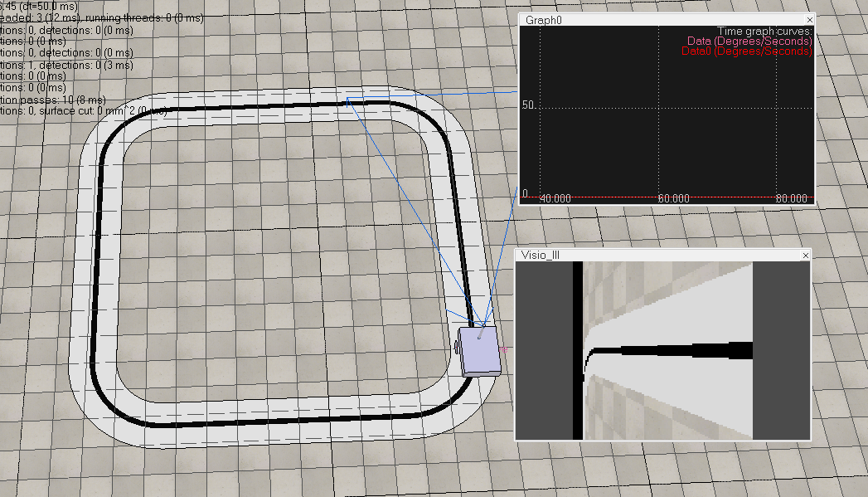The image size is (868, 497).
Task: Select the purple line-follower robot body
Action: (479, 351)
